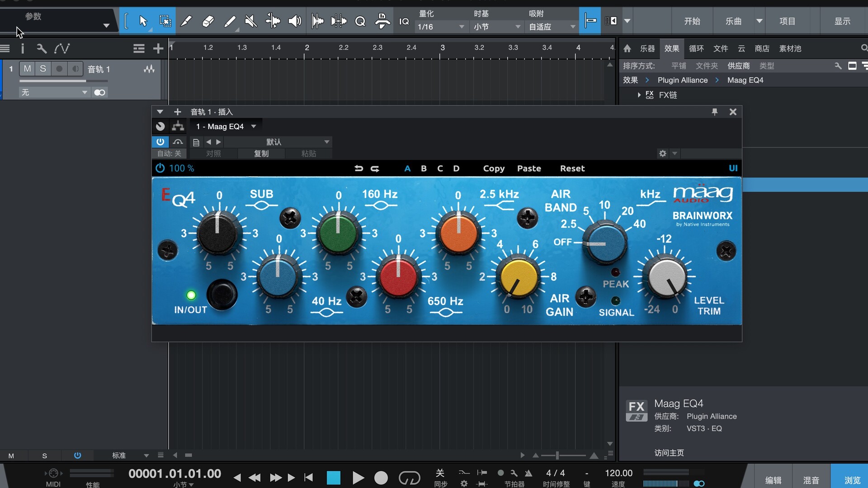Click the black SUB gain knob
Screen dimensions: 868x488
[217, 233]
